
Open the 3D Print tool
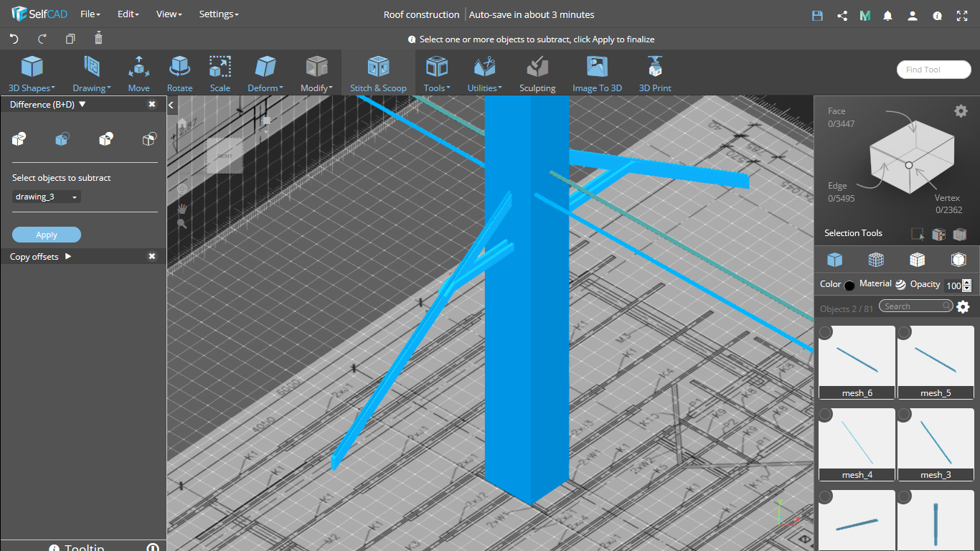coord(655,74)
